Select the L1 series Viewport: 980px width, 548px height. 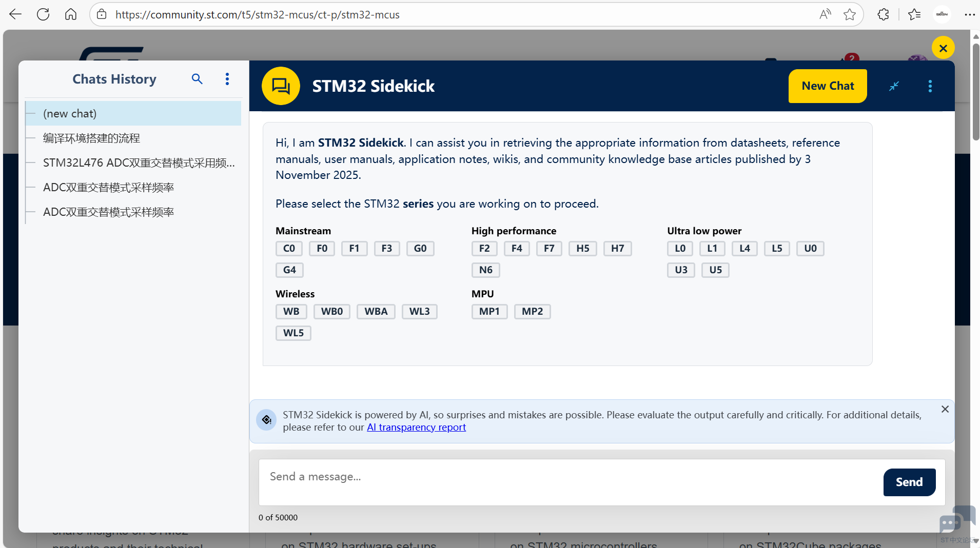[x=712, y=249]
